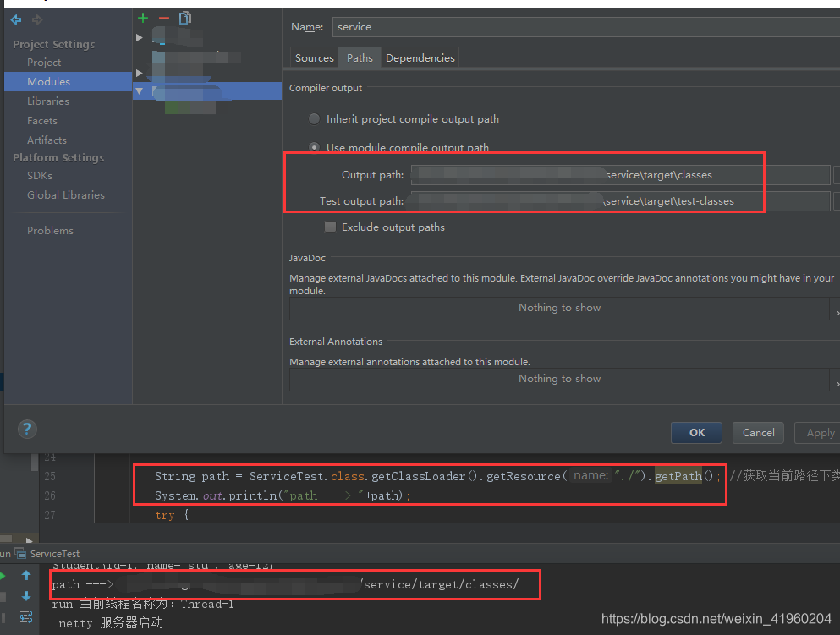
Task: Click the Cancel button
Action: coord(758,433)
